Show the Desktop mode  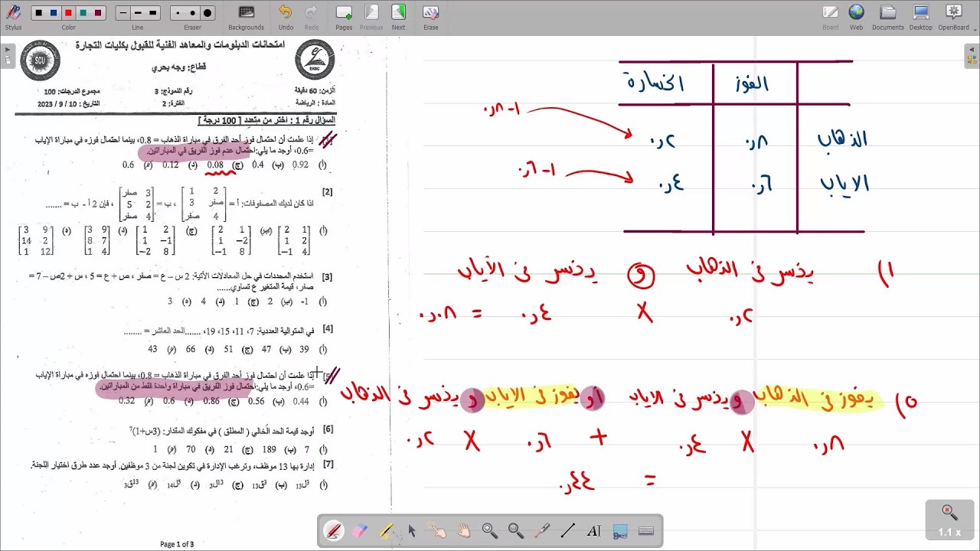coord(921,17)
